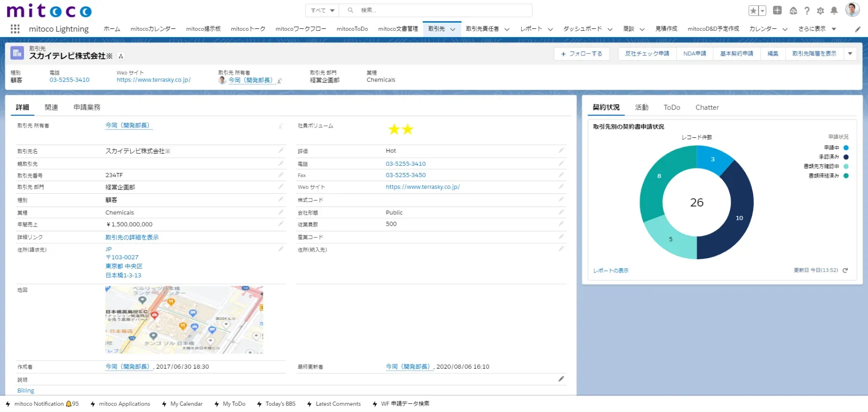Open the mitocoカレンダー nav tab
Image resolution: width=868 pixels, height=412 pixels.
[x=153, y=29]
